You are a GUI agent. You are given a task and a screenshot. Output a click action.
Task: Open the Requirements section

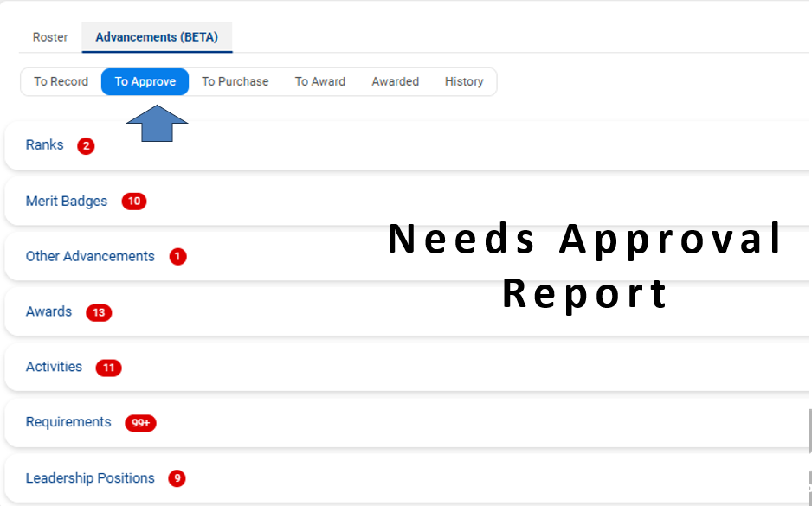click(x=68, y=423)
